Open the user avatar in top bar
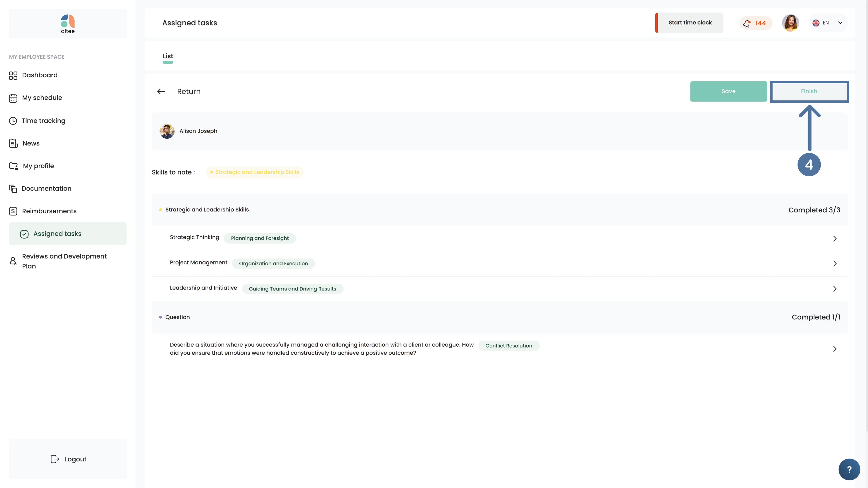Viewport: 868px width, 488px height. (x=791, y=23)
